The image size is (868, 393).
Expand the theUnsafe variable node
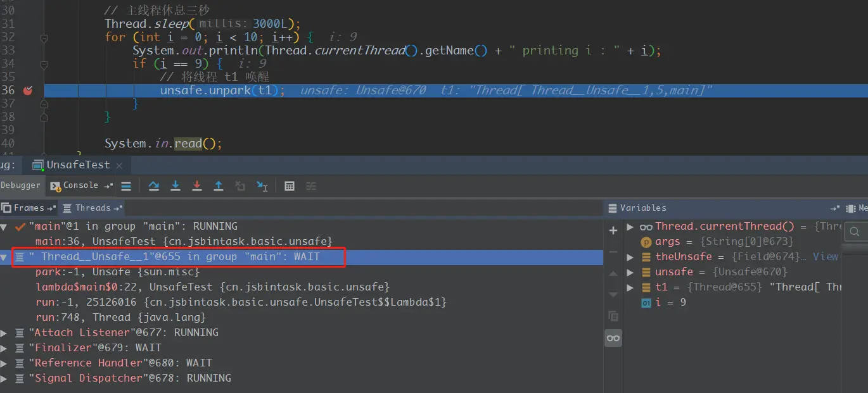[x=630, y=257]
